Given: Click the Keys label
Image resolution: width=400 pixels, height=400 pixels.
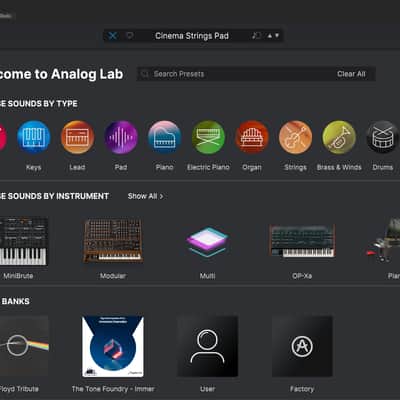Looking at the screenshot, I should [34, 167].
